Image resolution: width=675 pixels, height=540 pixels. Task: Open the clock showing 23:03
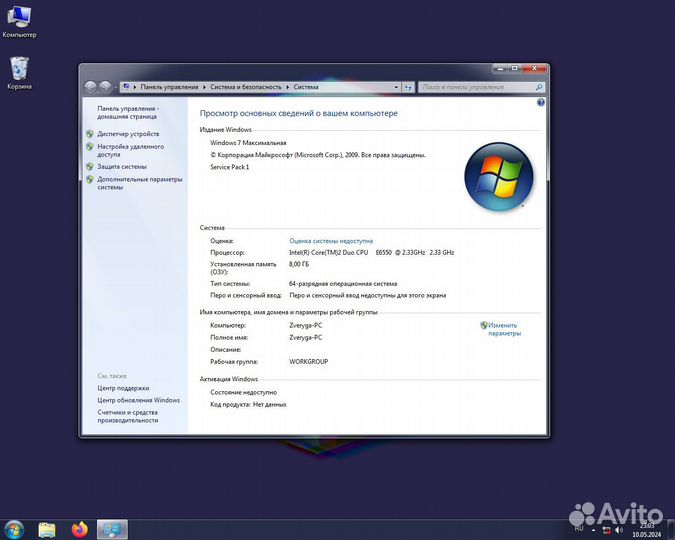647,530
